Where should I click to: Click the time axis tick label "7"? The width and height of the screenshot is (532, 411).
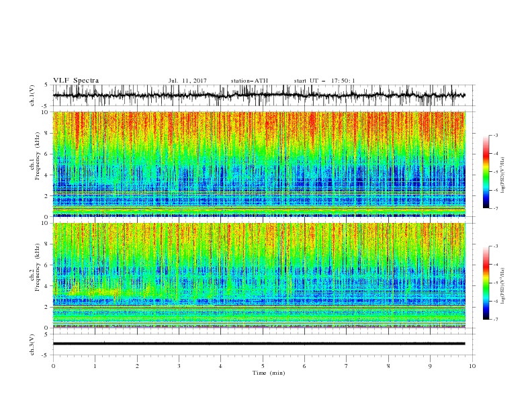pos(347,366)
